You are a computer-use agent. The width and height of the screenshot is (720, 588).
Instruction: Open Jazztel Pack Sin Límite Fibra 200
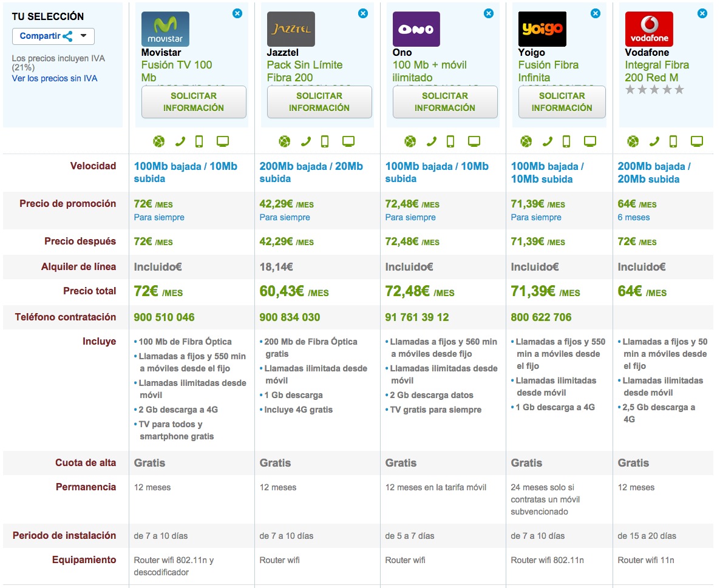click(305, 71)
